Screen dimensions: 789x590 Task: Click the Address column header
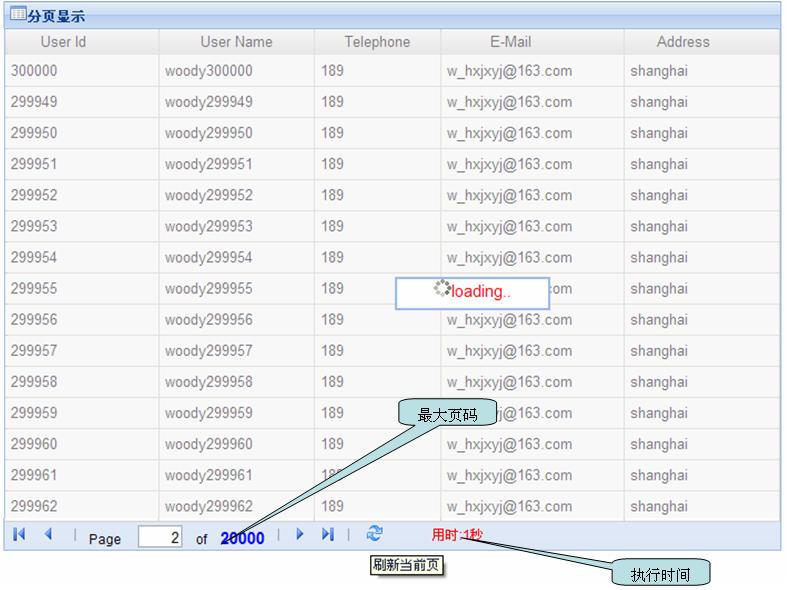point(683,42)
